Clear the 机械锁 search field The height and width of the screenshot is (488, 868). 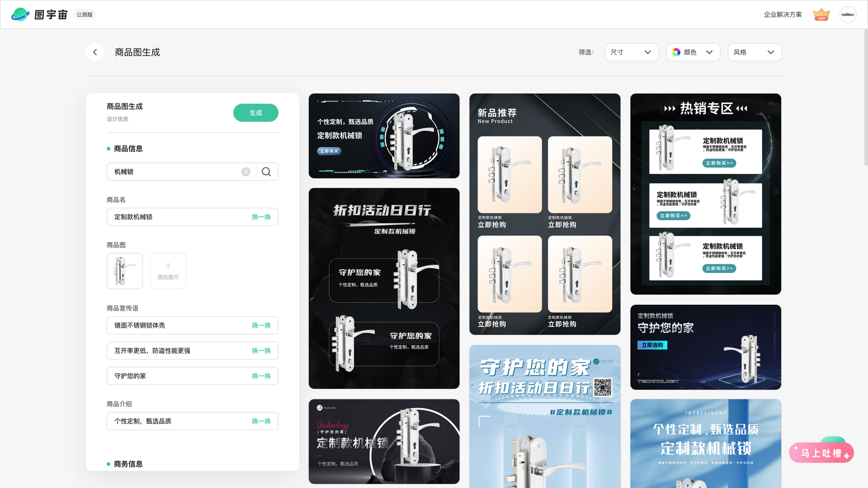[246, 172]
